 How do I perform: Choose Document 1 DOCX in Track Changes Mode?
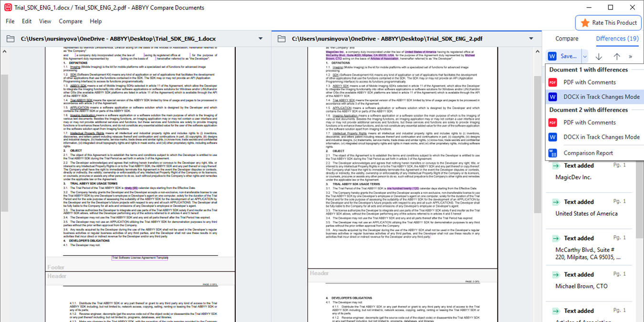click(x=594, y=97)
